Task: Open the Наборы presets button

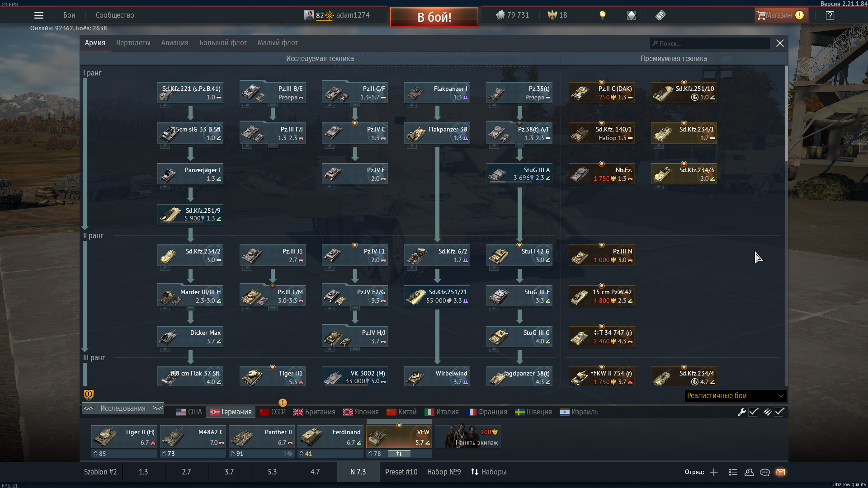Action: [488, 472]
